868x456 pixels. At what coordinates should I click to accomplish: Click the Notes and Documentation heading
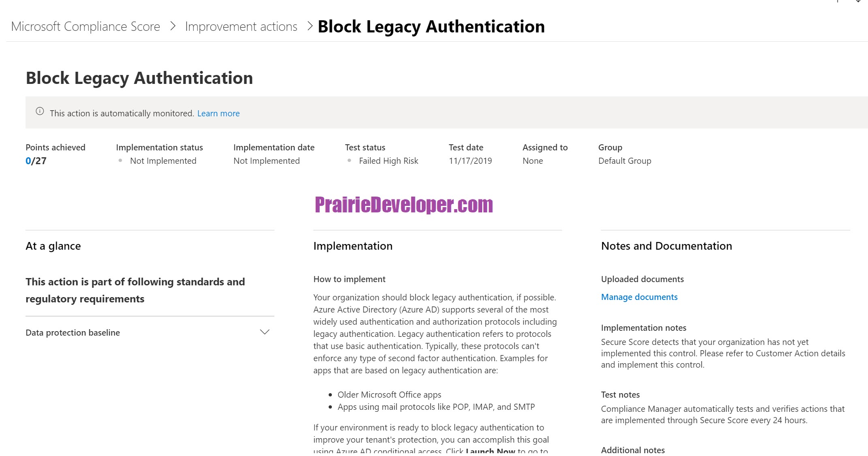(x=667, y=246)
